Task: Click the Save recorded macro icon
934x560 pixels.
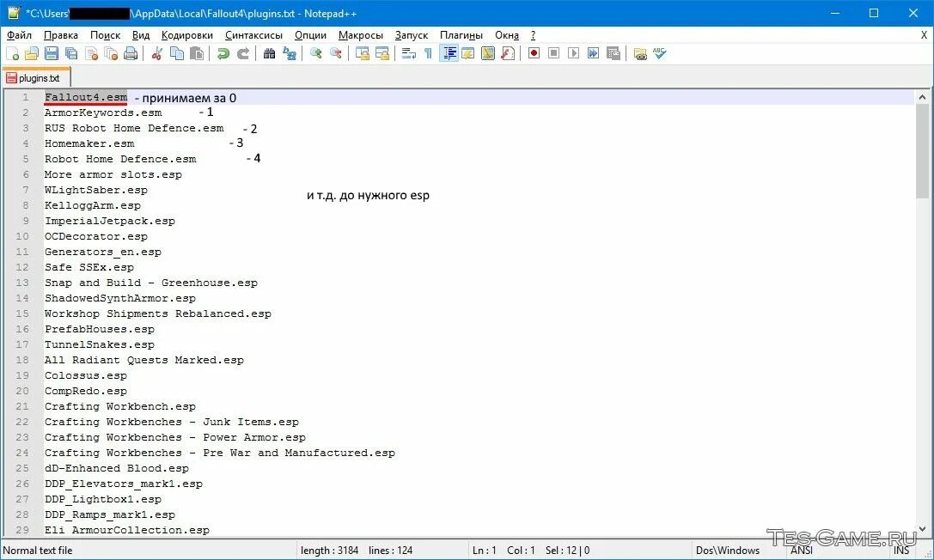Action: (613, 53)
